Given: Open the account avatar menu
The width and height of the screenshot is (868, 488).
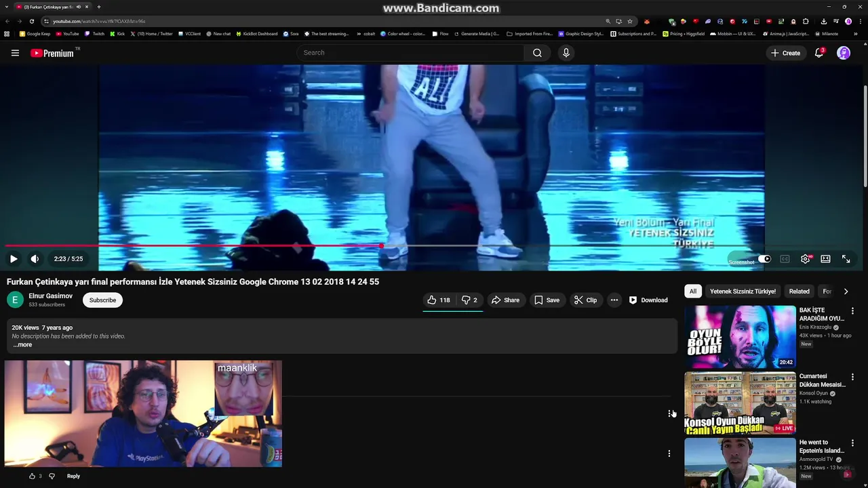Looking at the screenshot, I should [844, 53].
